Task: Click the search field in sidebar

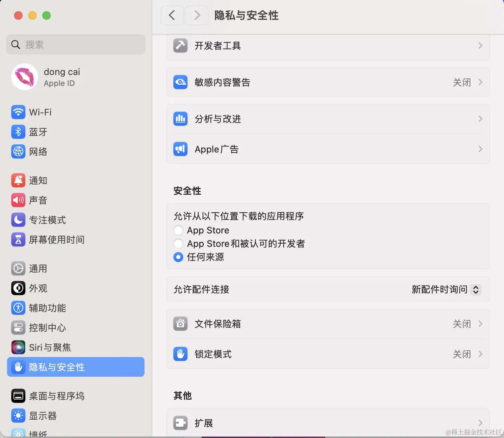Action: [75, 44]
